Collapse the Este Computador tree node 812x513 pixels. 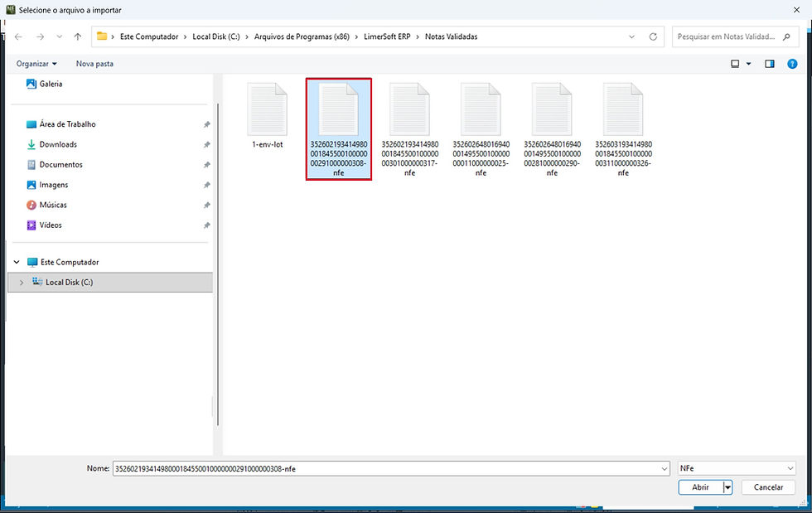point(17,262)
